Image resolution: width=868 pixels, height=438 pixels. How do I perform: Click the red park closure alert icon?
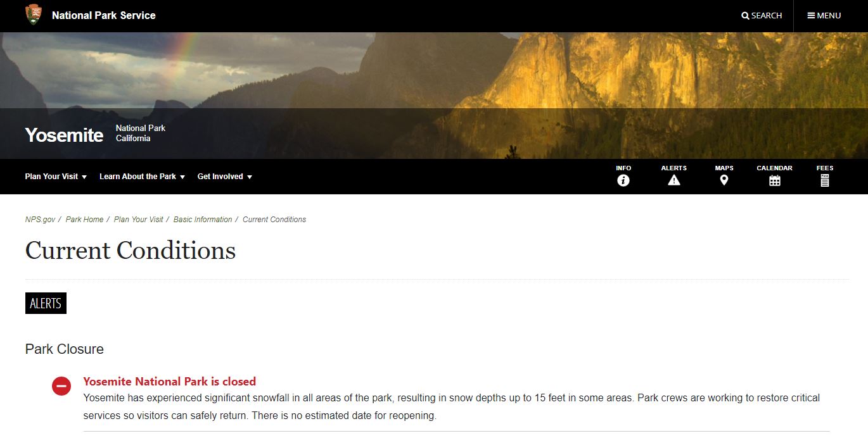coord(61,385)
